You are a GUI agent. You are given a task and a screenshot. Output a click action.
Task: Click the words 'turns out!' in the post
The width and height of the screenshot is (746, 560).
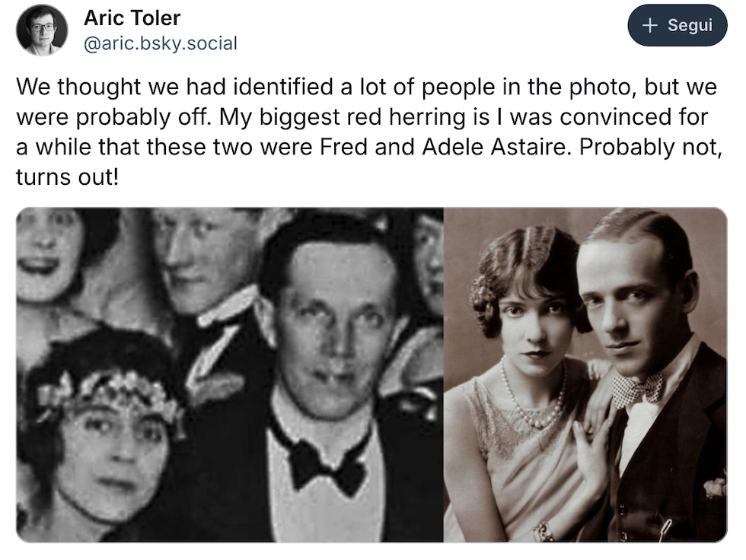pyautogui.click(x=69, y=177)
